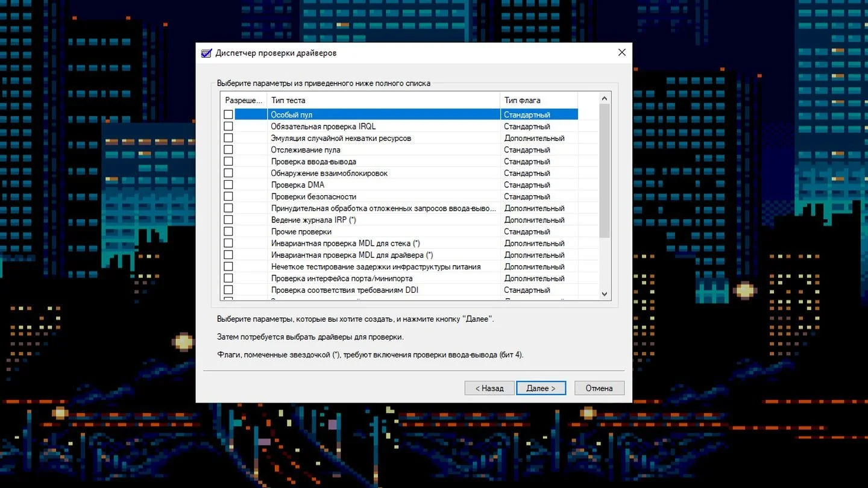Select the Особый пул row text
The width and height of the screenshot is (868, 488).
291,114
